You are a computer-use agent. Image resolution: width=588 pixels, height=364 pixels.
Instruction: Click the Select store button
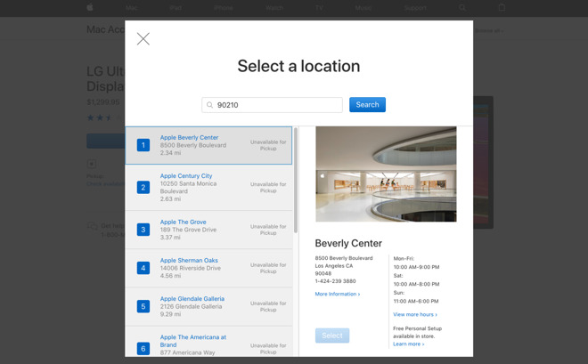332,336
